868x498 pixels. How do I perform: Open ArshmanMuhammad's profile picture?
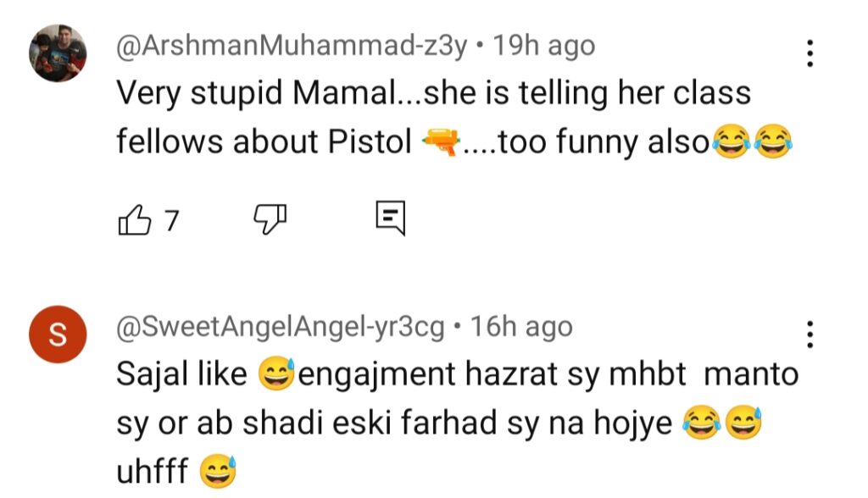(58, 53)
